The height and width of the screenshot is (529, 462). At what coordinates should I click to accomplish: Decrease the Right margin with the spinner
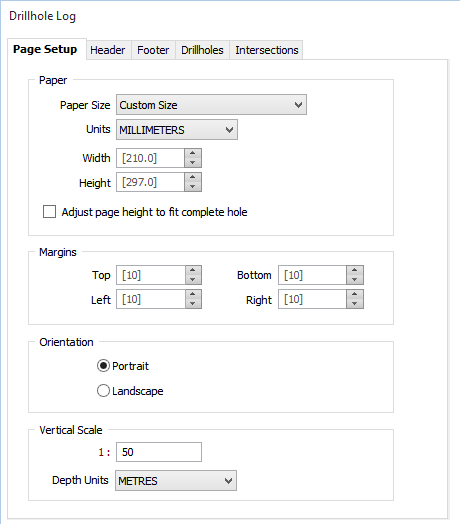tap(355, 304)
